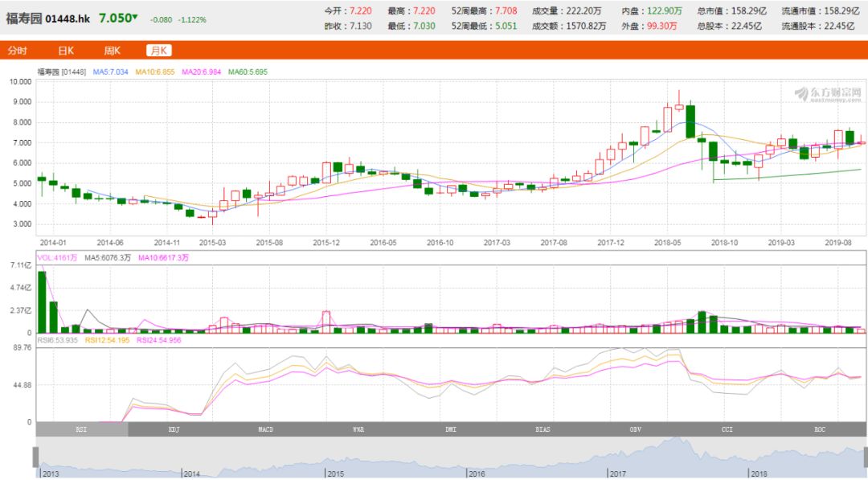This screenshot has width=868, height=480.
Task: Click the 2015 marker on the overview timeline
Action: click(x=335, y=474)
